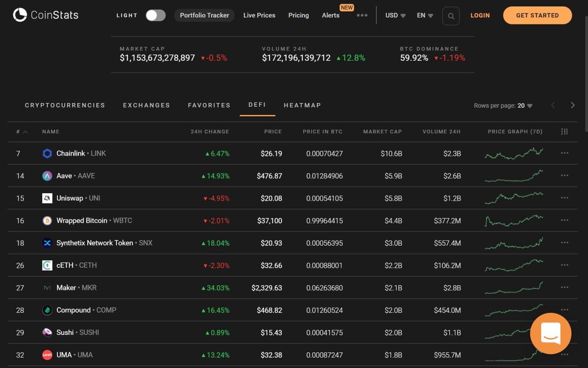Click the Maker coin icon

pyautogui.click(x=47, y=288)
